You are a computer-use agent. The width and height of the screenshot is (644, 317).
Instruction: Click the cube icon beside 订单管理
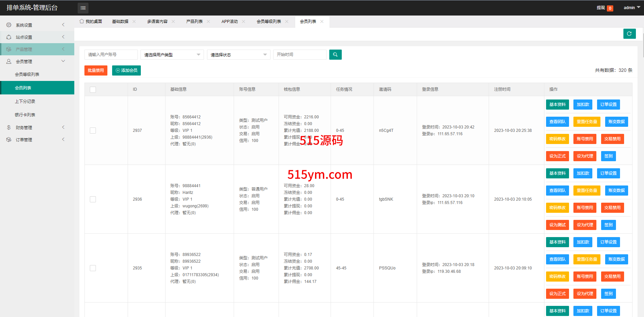[x=9, y=140]
